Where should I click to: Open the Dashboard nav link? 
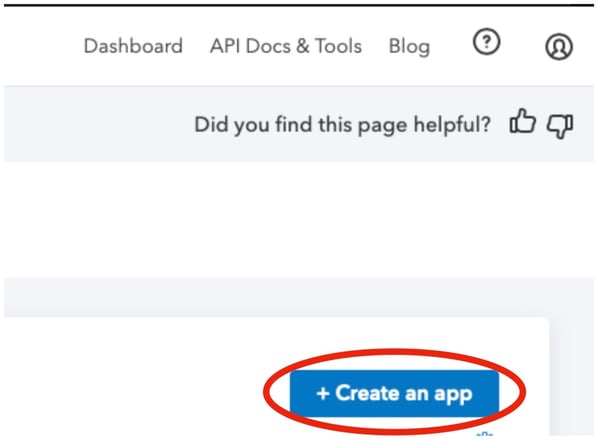click(x=133, y=46)
